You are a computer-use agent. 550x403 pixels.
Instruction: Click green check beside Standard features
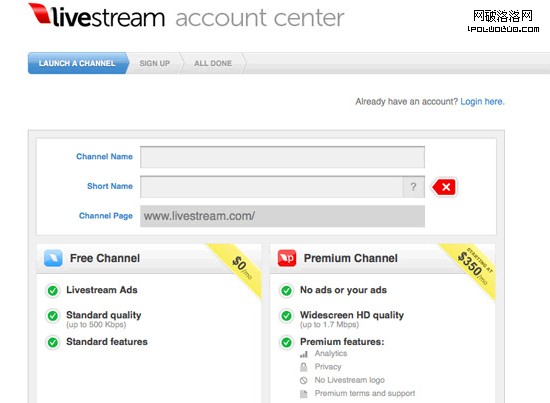point(53,342)
